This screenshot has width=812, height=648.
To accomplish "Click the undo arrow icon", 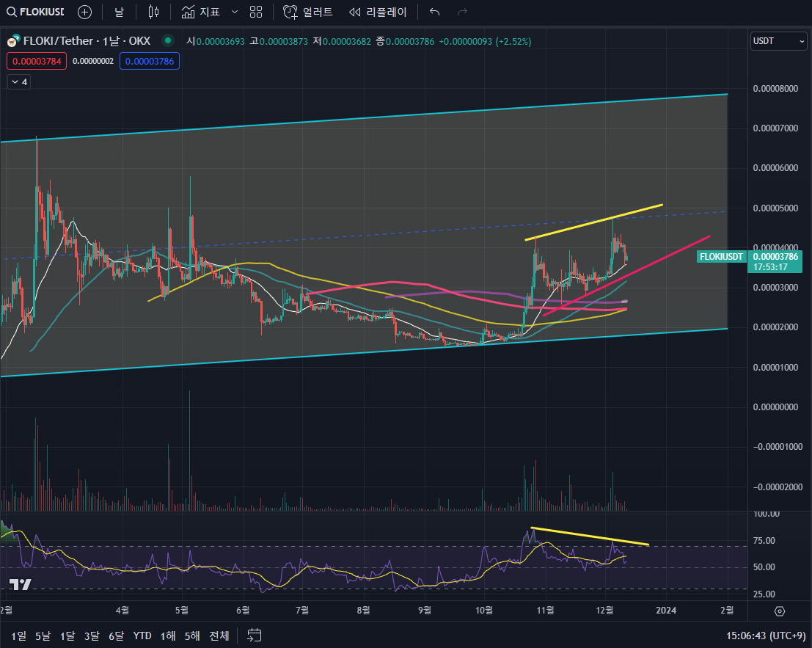I will (x=435, y=12).
